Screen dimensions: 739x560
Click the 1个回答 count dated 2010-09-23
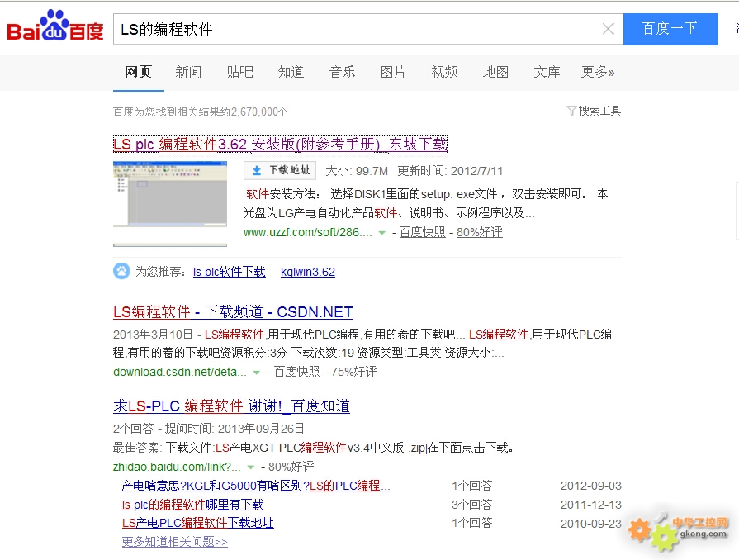[x=472, y=523]
